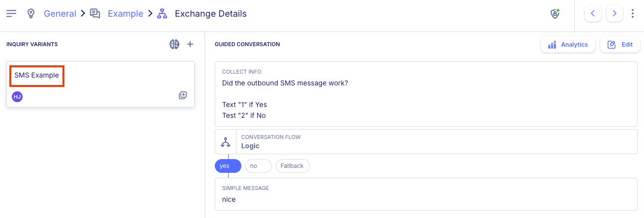644x218 pixels.
Task: Open the vertical three-dot options menu
Action: coord(633,14)
